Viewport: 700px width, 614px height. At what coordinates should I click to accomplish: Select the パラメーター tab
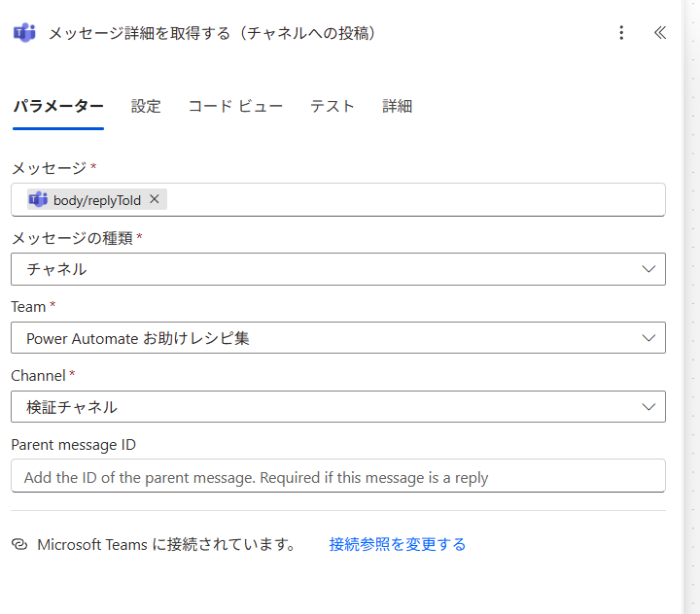(x=58, y=106)
